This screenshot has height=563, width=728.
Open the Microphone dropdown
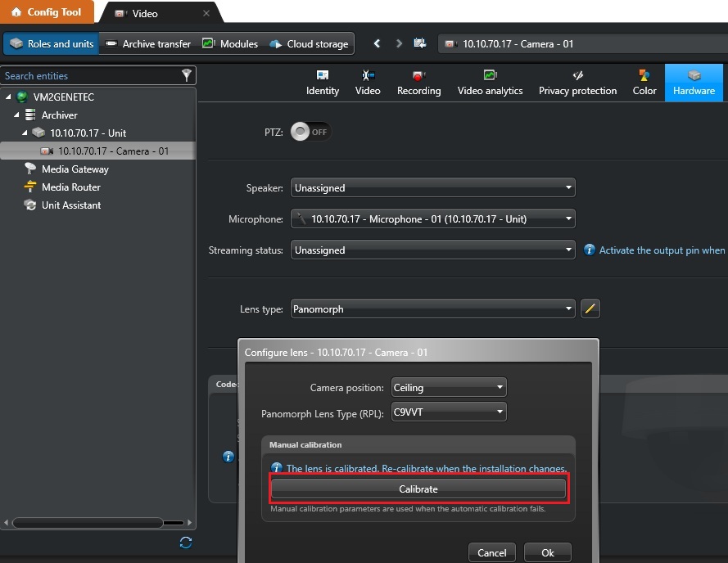[x=432, y=218]
